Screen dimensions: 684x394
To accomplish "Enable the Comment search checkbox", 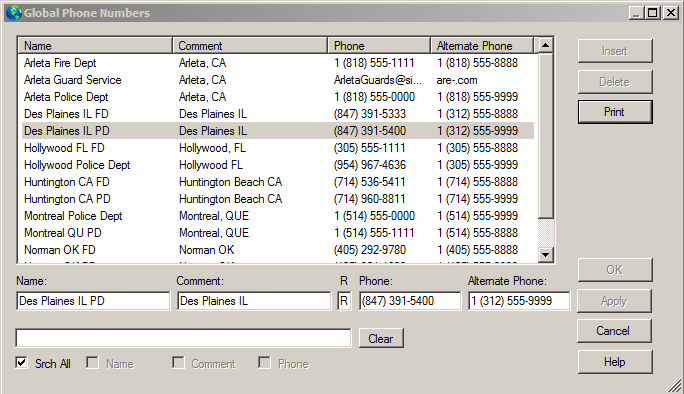I will [178, 362].
